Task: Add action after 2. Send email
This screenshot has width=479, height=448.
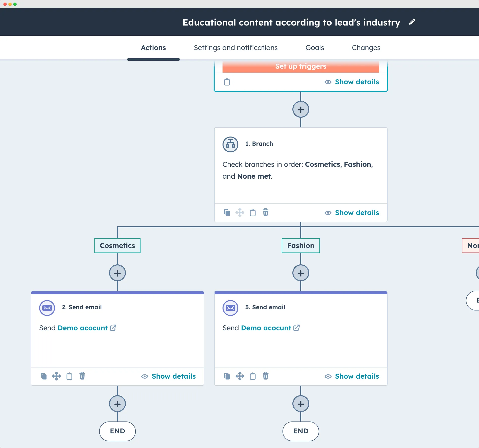Action: (x=117, y=404)
